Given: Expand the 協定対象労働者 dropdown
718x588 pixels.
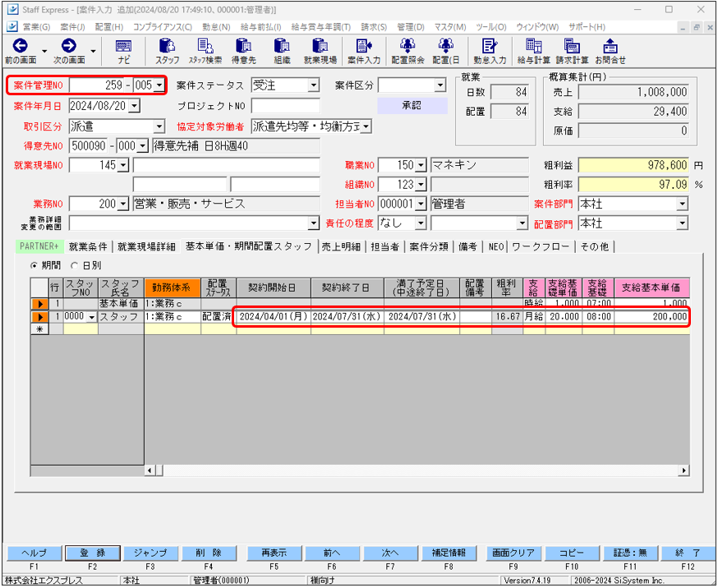Looking at the screenshot, I should click(366, 126).
